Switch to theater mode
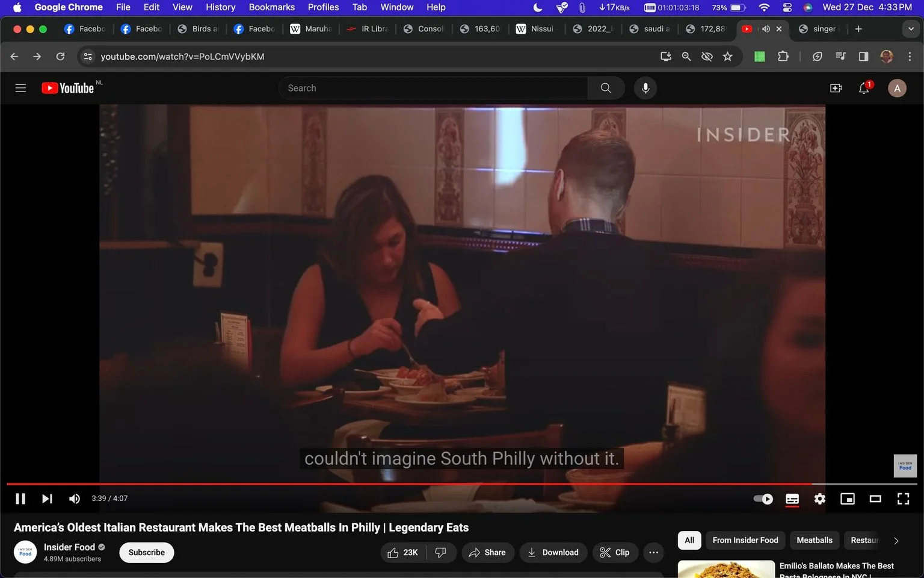The height and width of the screenshot is (578, 924). pyautogui.click(x=875, y=499)
